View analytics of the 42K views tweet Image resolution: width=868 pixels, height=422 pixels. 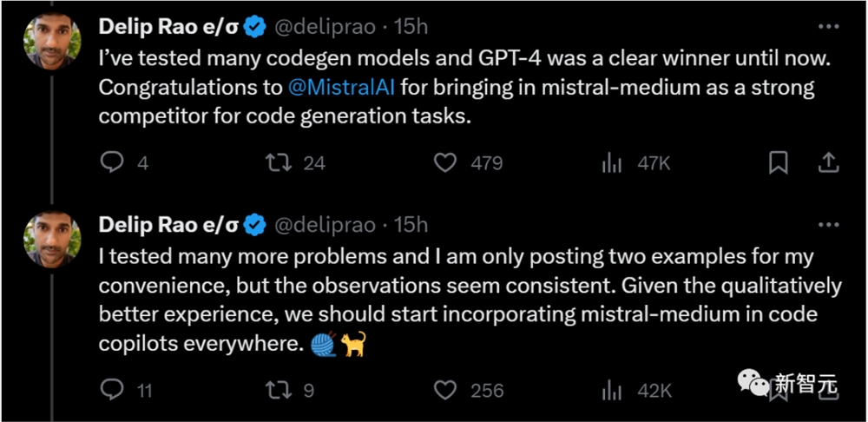click(x=612, y=391)
